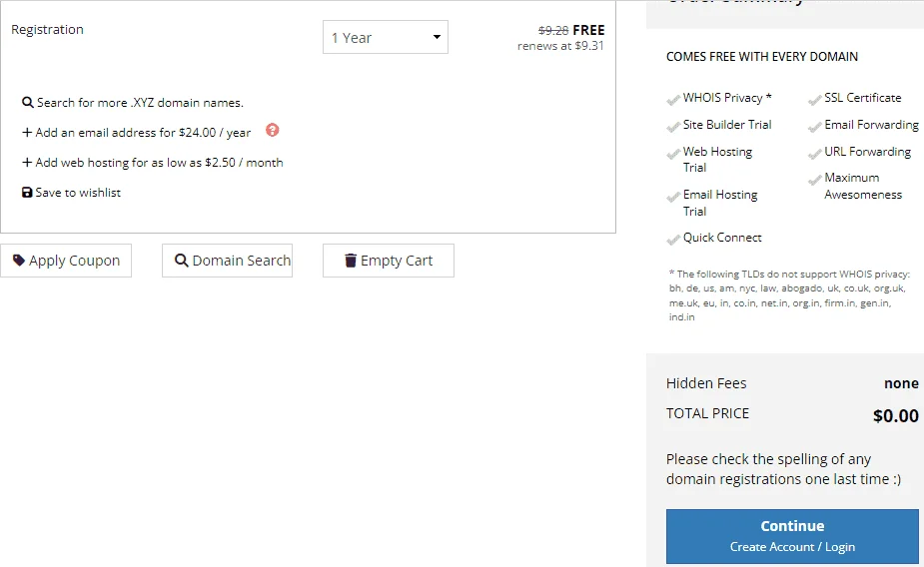
Task: Click the checkmark next to Email Hosting Trial
Action: [673, 197]
